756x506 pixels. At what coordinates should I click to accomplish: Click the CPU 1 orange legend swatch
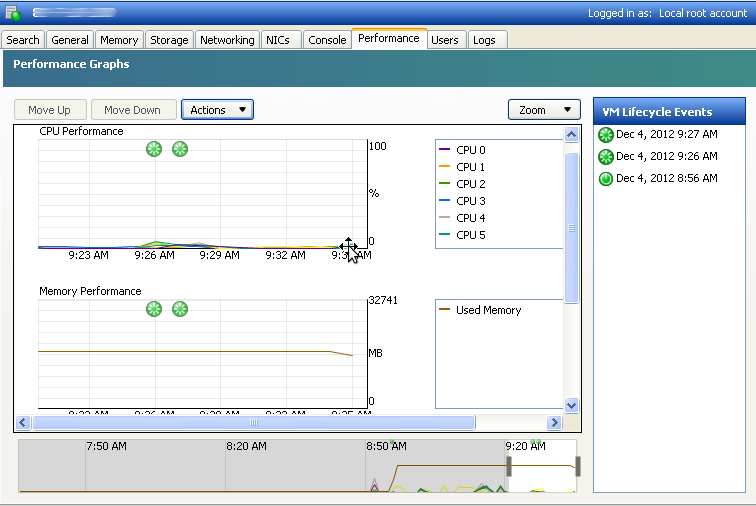point(445,166)
